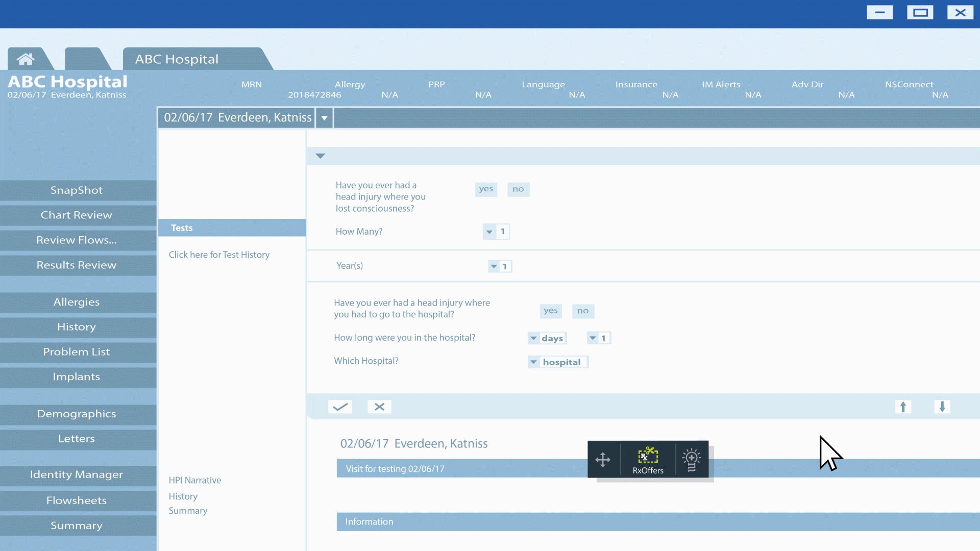This screenshot has width=980, height=551.
Task: Accept form with the checkmark button
Action: tap(340, 407)
